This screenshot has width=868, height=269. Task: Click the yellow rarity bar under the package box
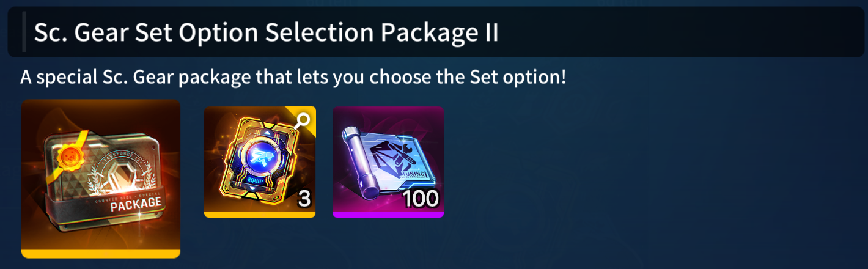tap(101, 254)
